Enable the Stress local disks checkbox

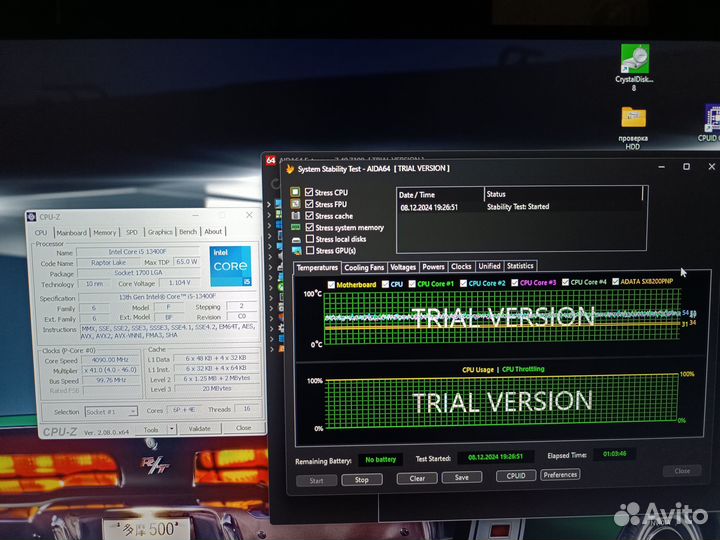point(310,239)
